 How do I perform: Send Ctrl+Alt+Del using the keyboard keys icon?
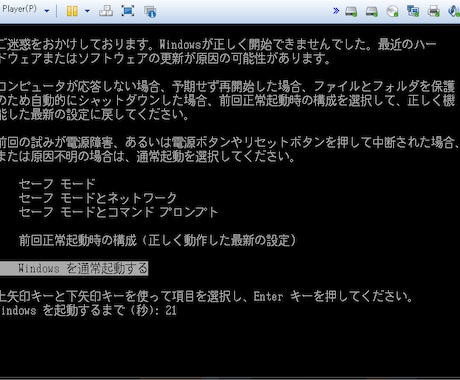pyautogui.click(x=106, y=11)
